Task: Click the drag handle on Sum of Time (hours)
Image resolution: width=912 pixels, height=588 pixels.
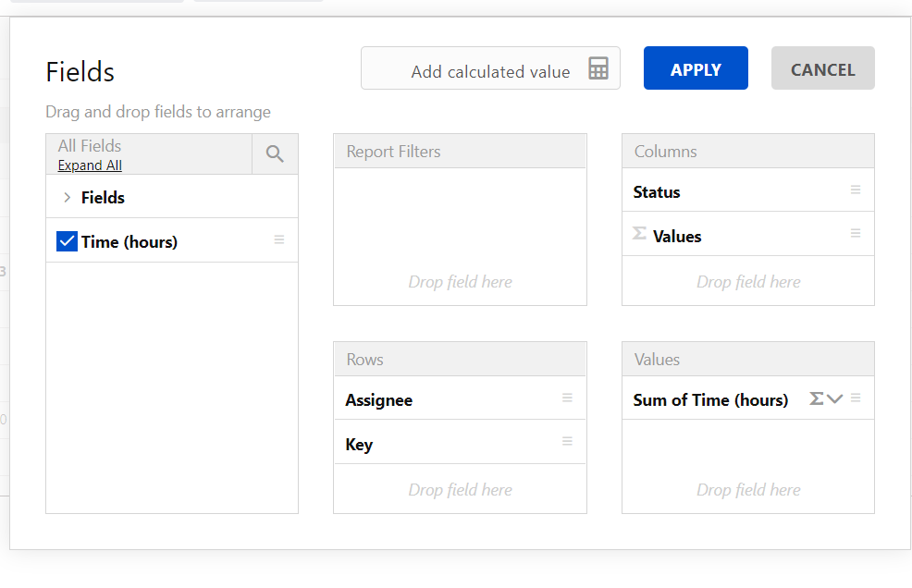Action: [x=856, y=398]
